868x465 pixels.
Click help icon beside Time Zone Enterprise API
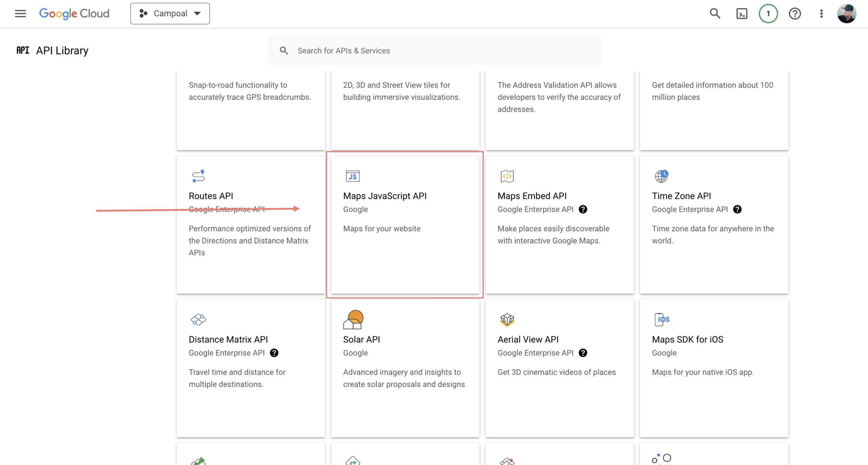pyautogui.click(x=737, y=209)
